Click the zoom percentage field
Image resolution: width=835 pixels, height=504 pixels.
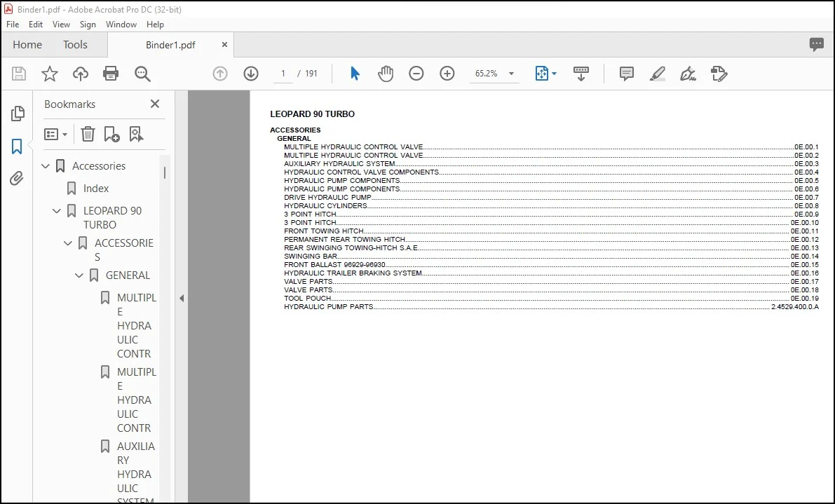click(486, 74)
